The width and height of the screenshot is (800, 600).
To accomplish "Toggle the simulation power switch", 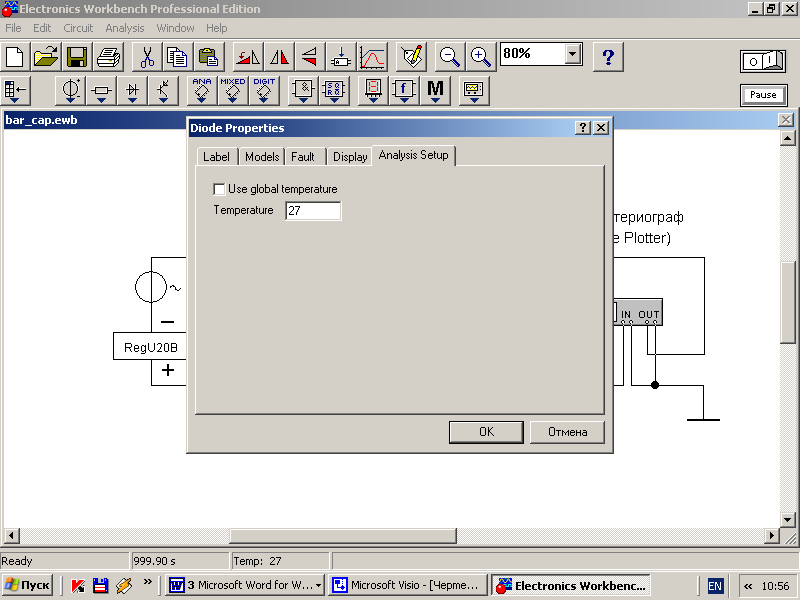I will coord(763,61).
